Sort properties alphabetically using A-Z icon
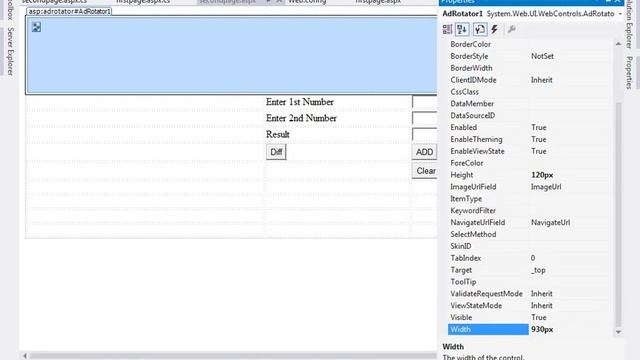This screenshot has width=640, height=360. [x=462, y=29]
